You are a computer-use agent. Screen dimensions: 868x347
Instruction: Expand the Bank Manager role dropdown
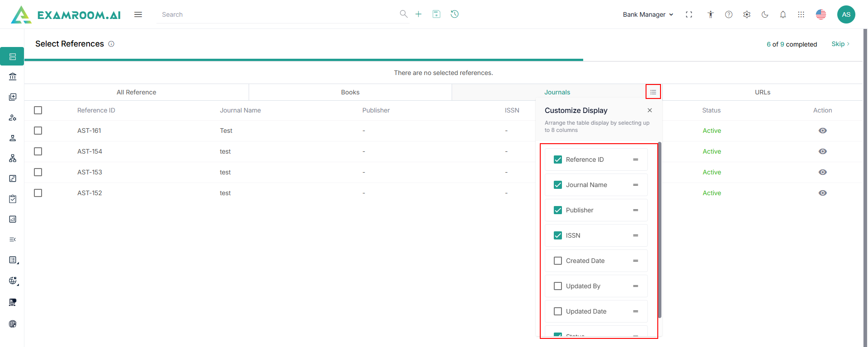pos(648,14)
